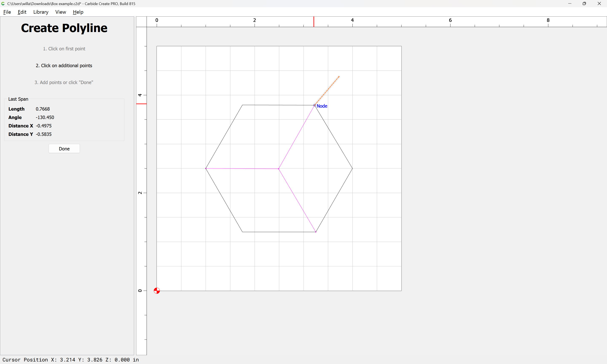Click the 'Add points or click Done' instruction
Screen dimensions: 607x364
64,82
